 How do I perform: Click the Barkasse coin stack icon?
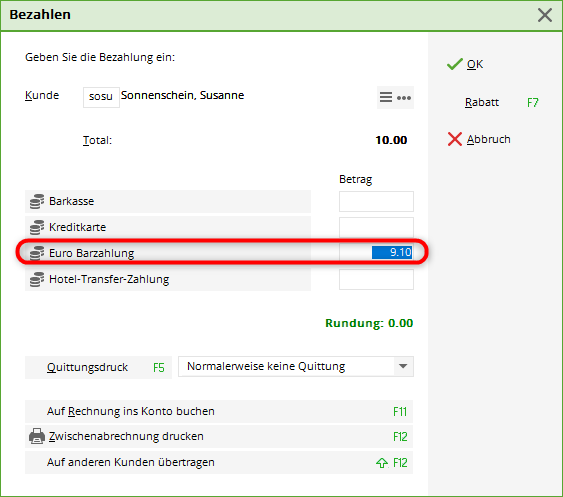37,201
